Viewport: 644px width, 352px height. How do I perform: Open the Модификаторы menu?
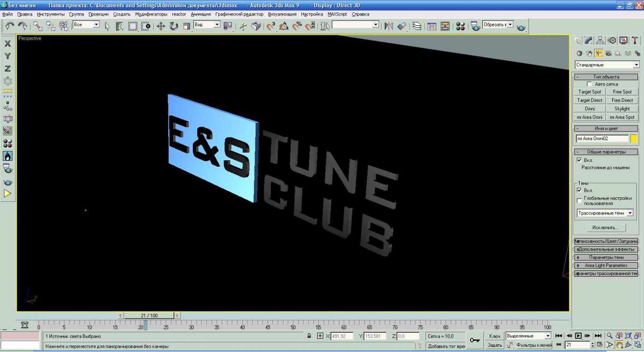point(151,14)
